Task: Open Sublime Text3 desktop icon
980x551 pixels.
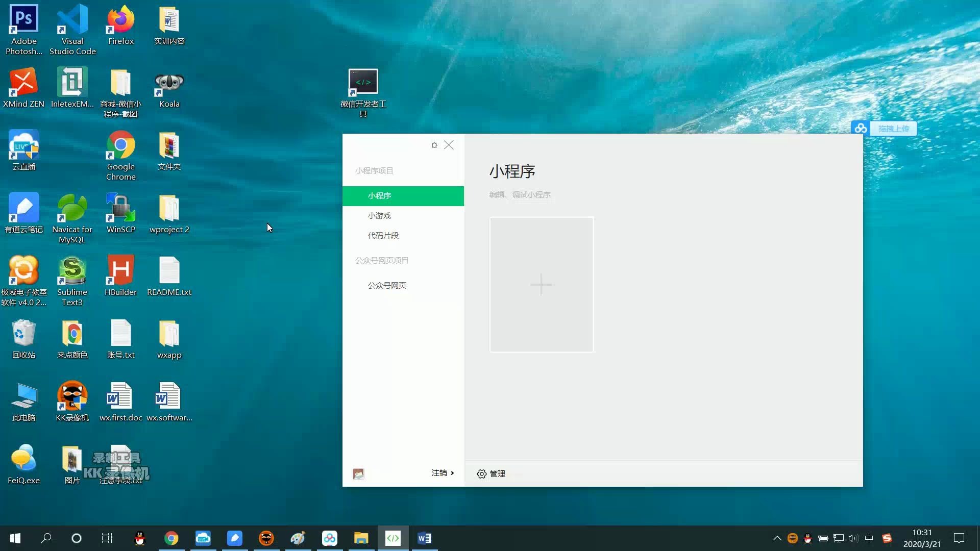Action: click(x=72, y=282)
